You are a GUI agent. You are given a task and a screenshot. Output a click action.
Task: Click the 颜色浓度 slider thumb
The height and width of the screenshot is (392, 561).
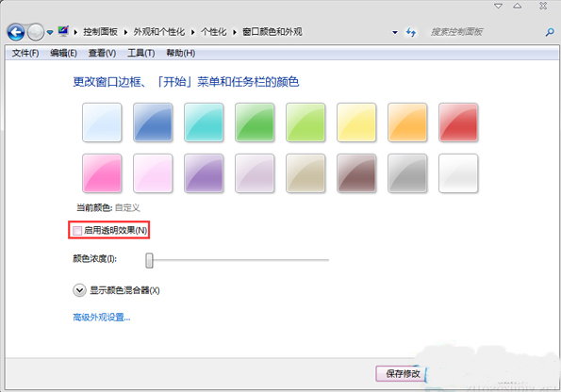149,260
